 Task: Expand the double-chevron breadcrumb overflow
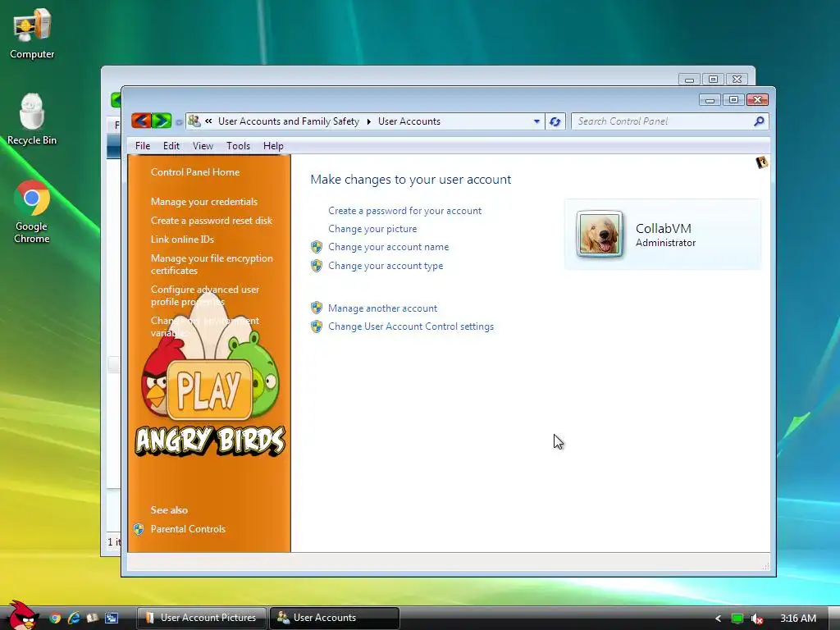(x=208, y=121)
